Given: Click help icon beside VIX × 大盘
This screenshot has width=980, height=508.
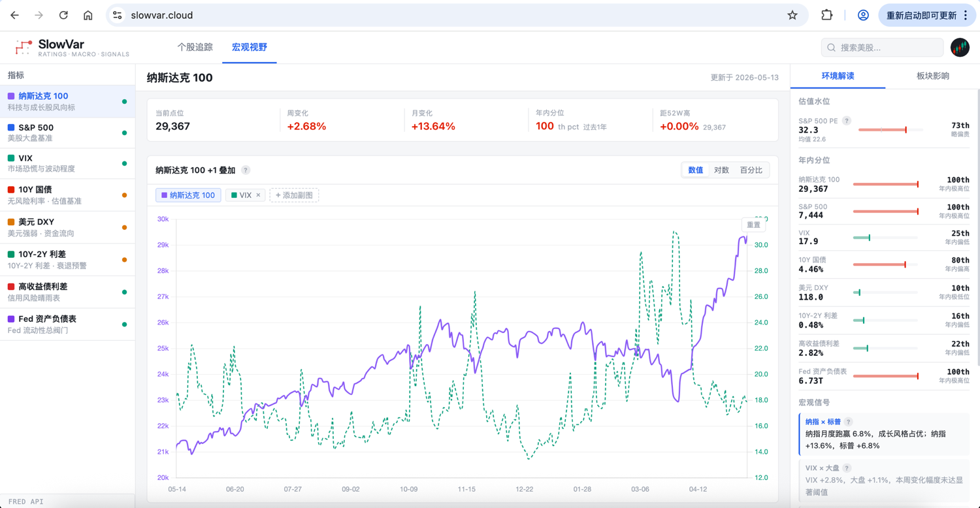Looking at the screenshot, I should point(847,468).
